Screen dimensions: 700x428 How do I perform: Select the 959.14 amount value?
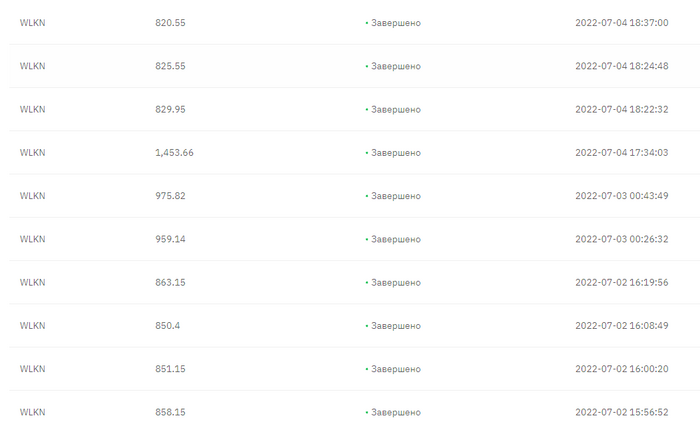pyautogui.click(x=170, y=239)
